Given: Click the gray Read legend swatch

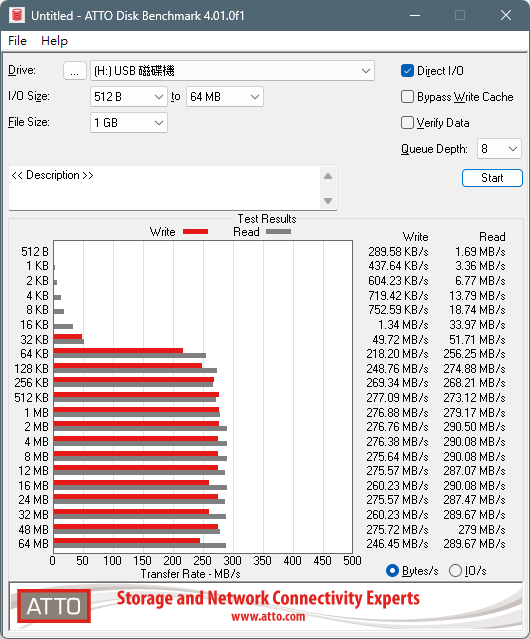Looking at the screenshot, I should click(278, 231).
